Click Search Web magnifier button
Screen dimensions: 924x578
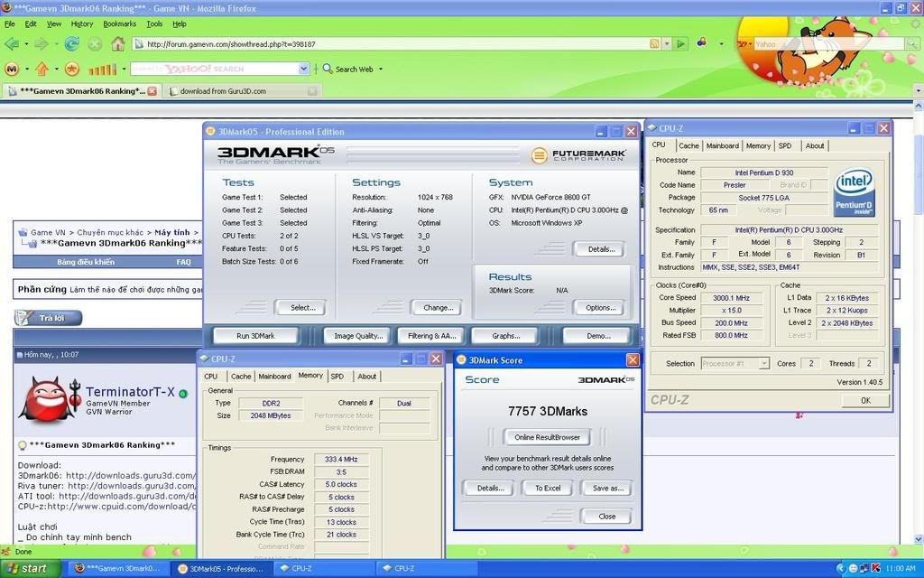[x=348, y=69]
